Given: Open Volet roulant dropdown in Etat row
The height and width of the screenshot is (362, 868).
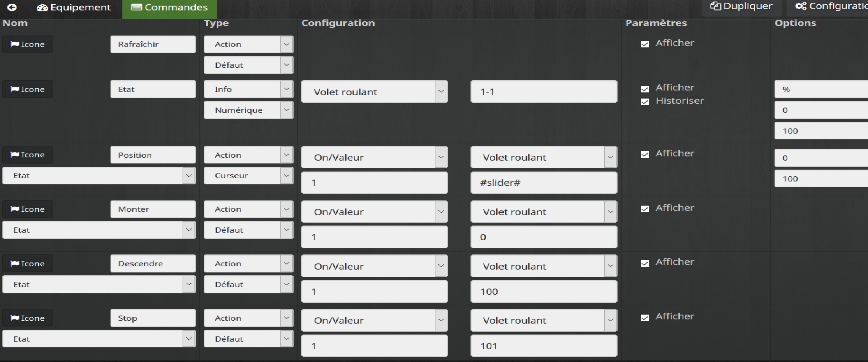Looking at the screenshot, I should point(374,91).
